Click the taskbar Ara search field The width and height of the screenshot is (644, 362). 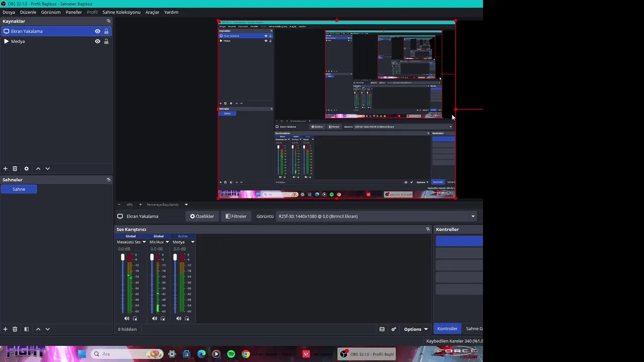click(x=127, y=354)
